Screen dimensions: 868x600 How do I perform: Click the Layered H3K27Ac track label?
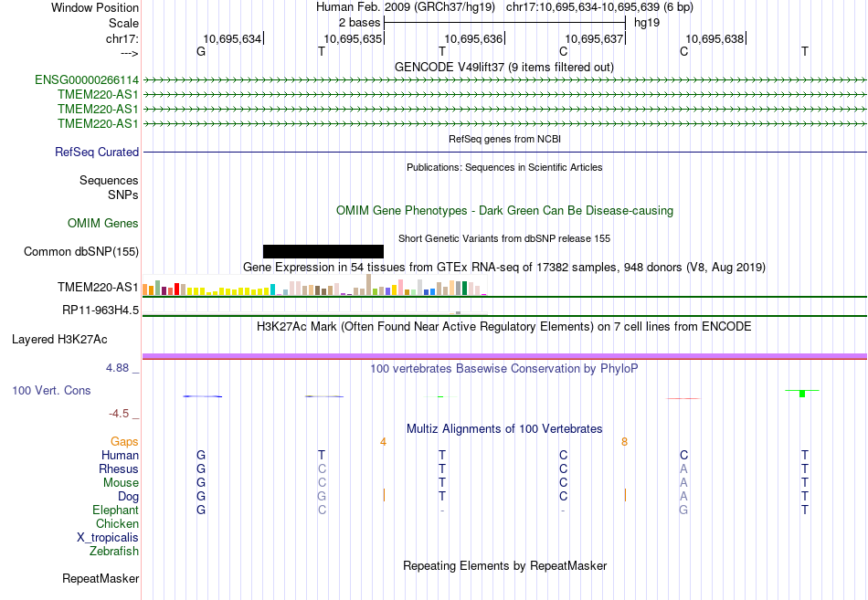[x=59, y=340]
